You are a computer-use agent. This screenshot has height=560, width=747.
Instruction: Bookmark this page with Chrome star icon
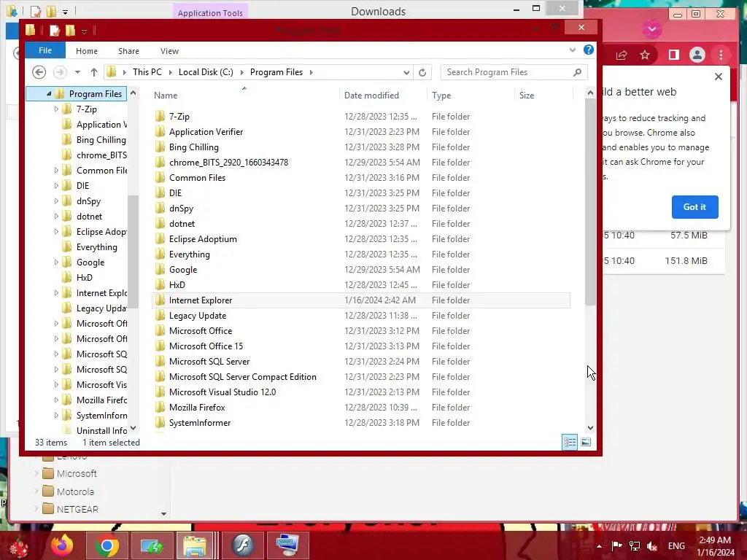(x=645, y=55)
